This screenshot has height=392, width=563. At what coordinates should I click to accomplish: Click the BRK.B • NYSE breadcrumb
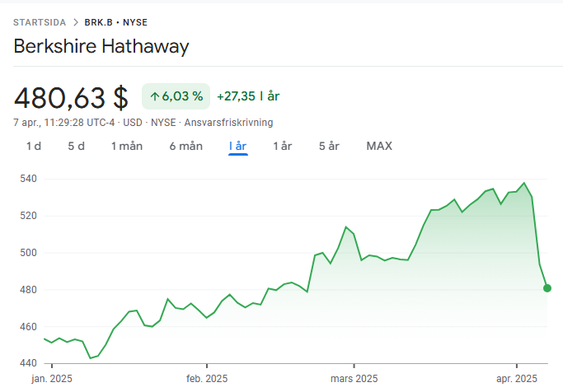115,22
